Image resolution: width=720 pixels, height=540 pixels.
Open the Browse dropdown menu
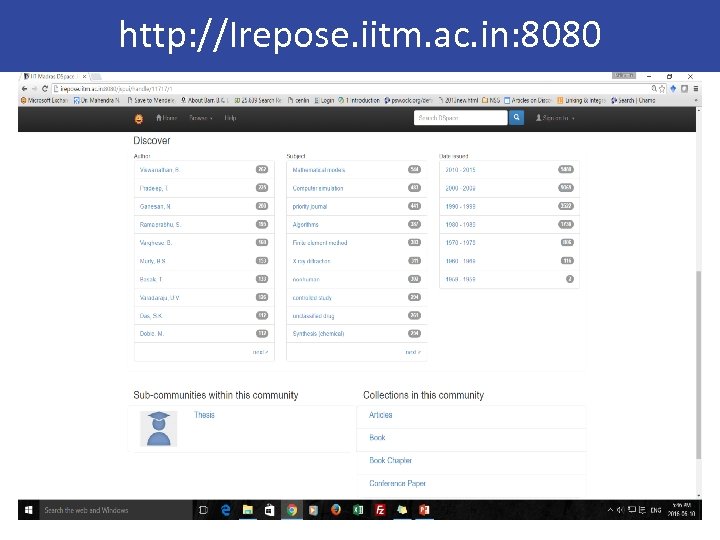[201, 118]
